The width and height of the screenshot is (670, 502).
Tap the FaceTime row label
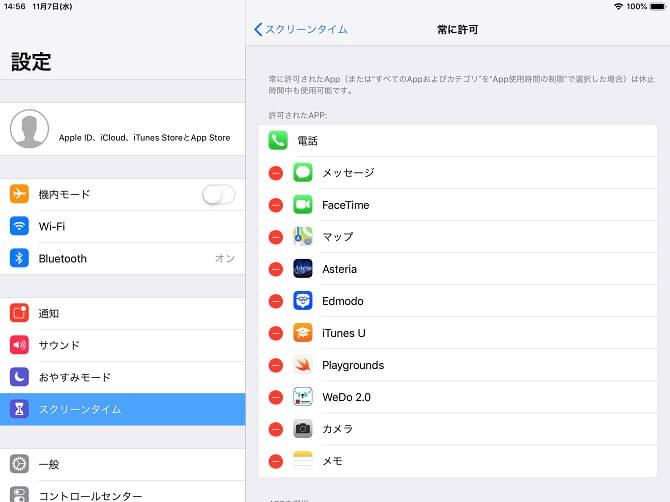tap(345, 205)
